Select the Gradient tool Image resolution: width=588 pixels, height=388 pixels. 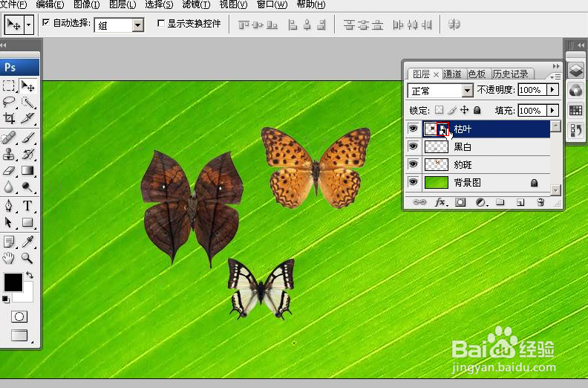(x=27, y=170)
